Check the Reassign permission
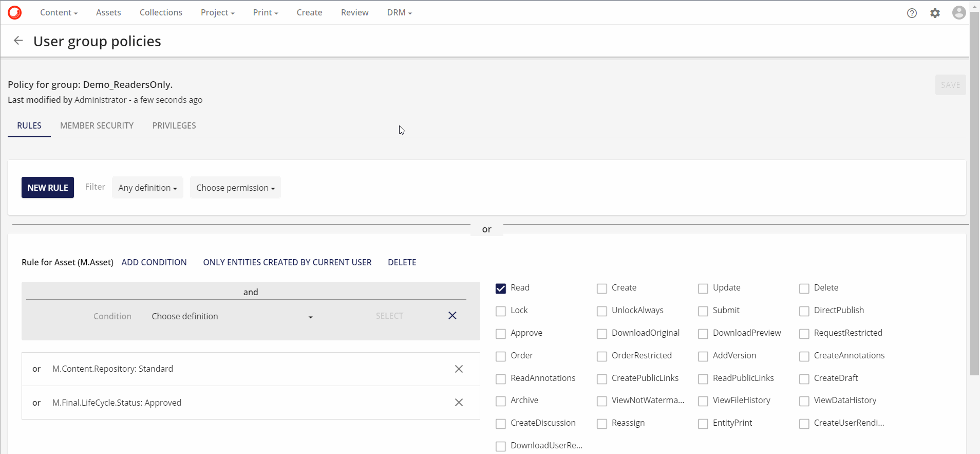 (602, 424)
